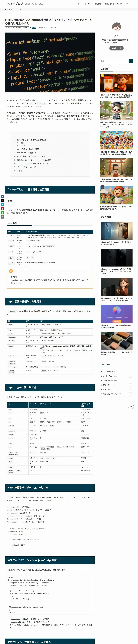This screenshot has height=644, width=138.
Task: Click the ホーム breadcrumb text link
Action: pyautogui.click(x=8, y=10)
